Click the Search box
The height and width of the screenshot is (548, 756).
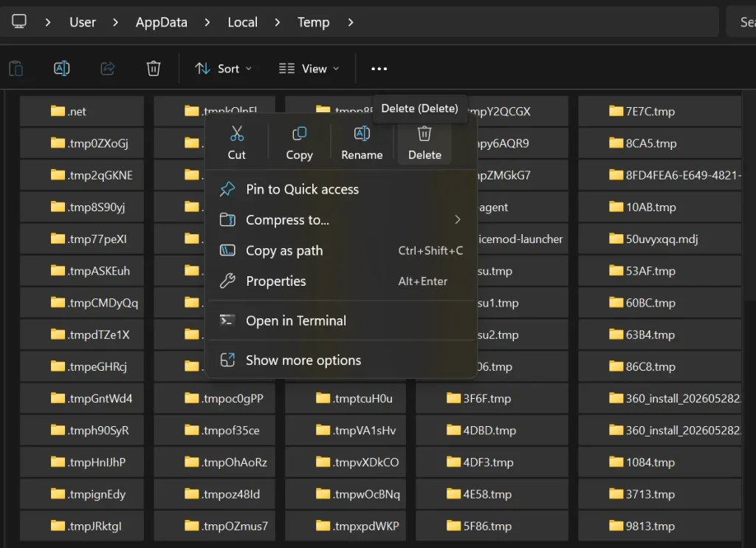[x=741, y=22]
